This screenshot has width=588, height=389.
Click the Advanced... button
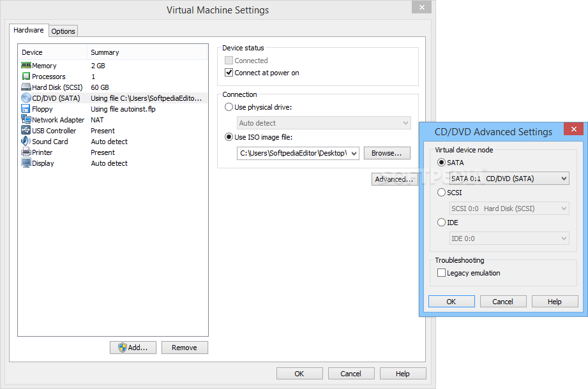pos(394,179)
